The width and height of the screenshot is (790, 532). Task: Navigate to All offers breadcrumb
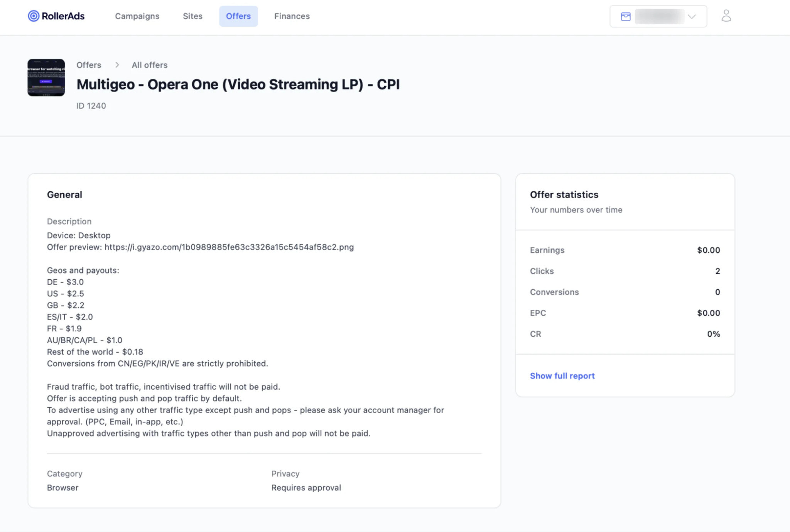pos(150,65)
